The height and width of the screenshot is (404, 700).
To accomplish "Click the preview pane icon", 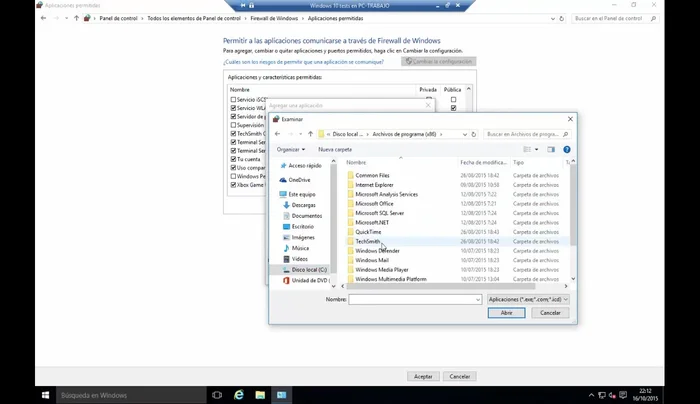I will pos(552,149).
